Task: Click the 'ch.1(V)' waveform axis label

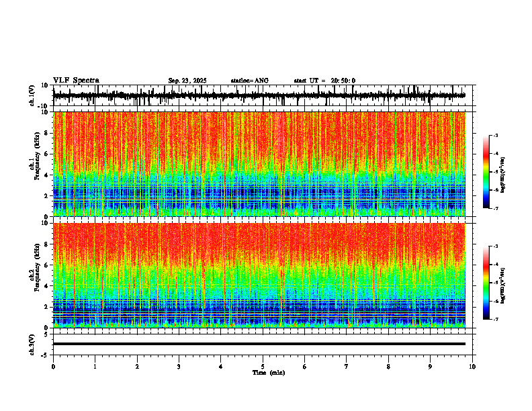Action: point(32,95)
